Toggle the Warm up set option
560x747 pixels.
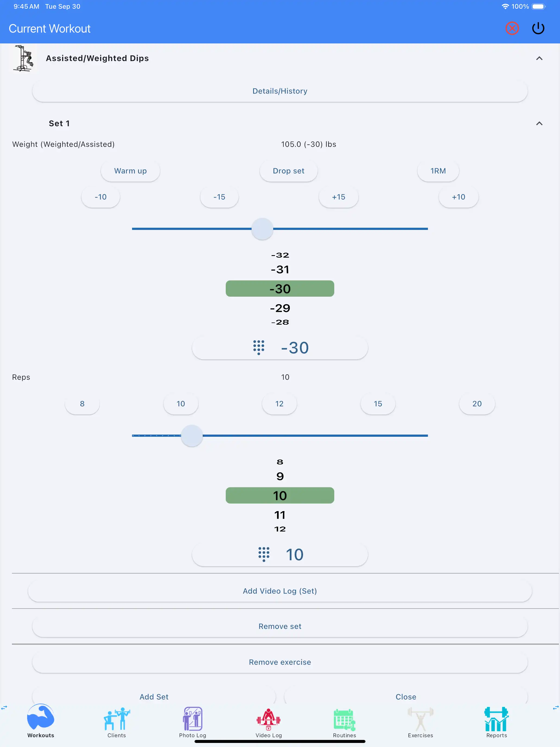click(130, 171)
